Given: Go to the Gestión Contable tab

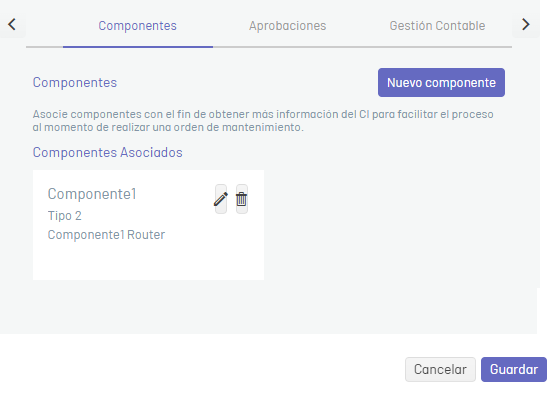Looking at the screenshot, I should pos(437,26).
